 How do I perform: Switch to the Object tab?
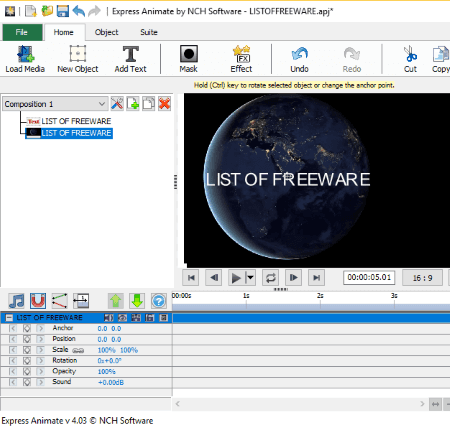[106, 32]
